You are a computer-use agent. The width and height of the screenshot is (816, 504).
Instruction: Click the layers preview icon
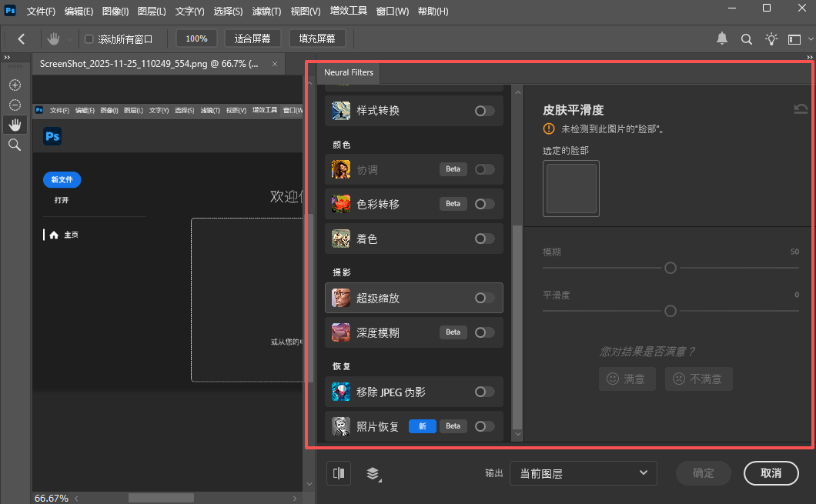pos(373,473)
